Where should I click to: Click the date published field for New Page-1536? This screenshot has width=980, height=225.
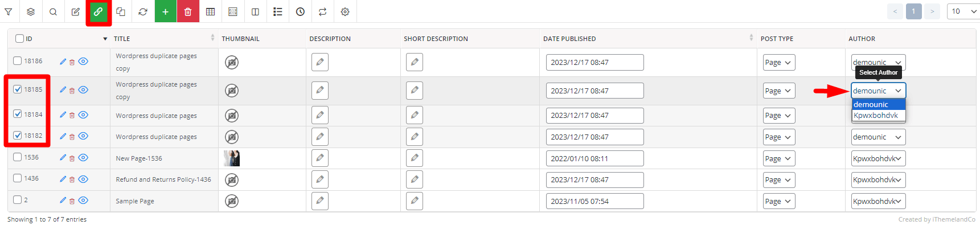coord(594,158)
